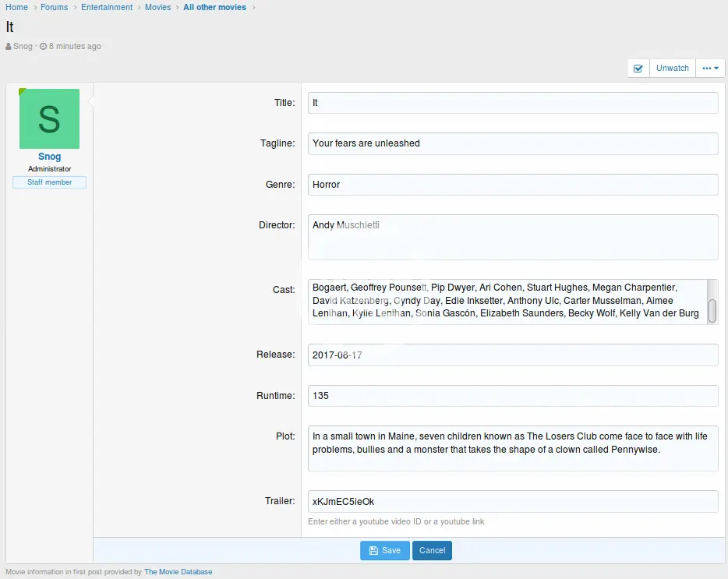Edit the Tagline text field
Viewport: 728px width, 579px height.
[x=512, y=143]
